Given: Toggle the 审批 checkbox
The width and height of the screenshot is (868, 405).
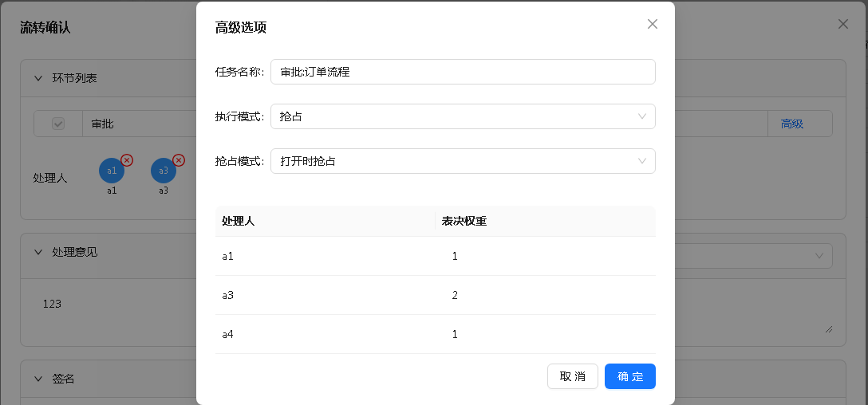Looking at the screenshot, I should pyautogui.click(x=58, y=124).
